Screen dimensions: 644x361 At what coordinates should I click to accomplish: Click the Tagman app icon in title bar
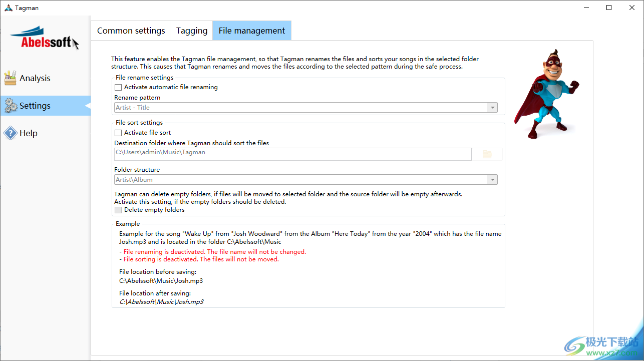8,8
